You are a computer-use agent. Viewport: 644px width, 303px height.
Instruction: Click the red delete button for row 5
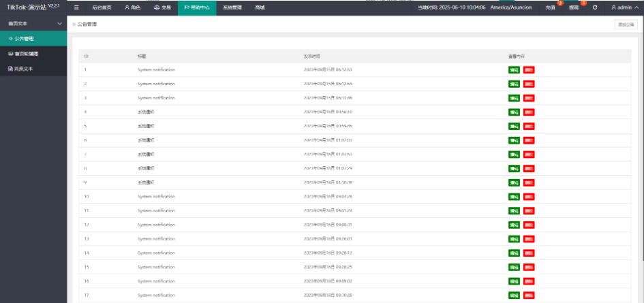(529, 126)
